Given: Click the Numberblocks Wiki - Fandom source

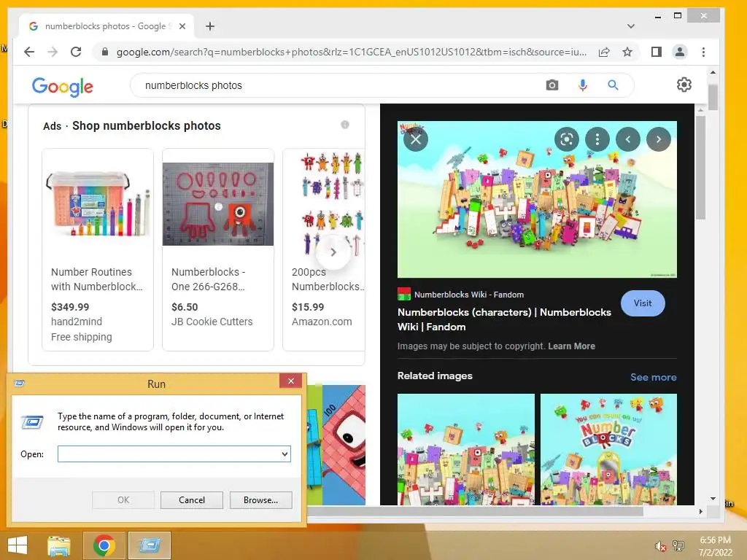Looking at the screenshot, I should tap(469, 295).
